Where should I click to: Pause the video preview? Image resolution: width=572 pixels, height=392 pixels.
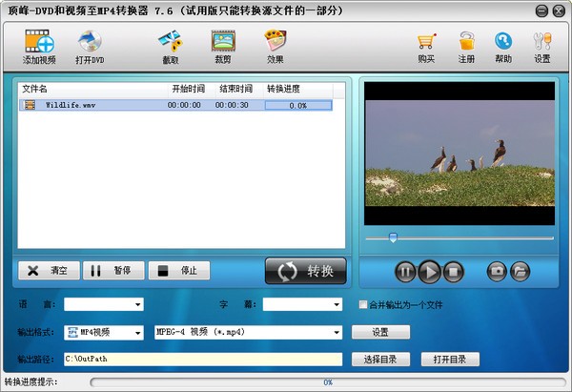405,272
